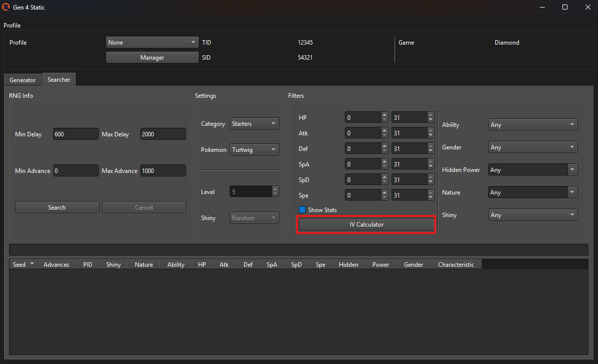The image size is (598, 364).
Task: Click the SpD column header
Action: click(x=296, y=264)
